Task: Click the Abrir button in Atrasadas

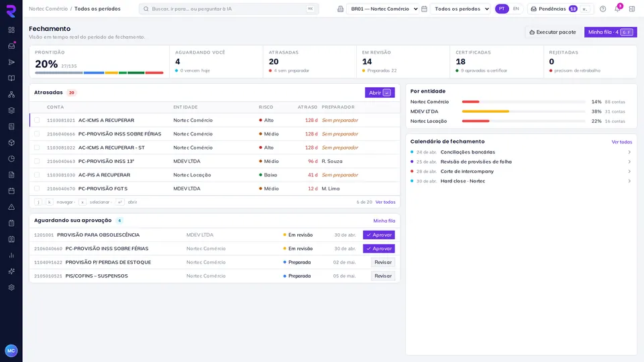Action: click(380, 93)
